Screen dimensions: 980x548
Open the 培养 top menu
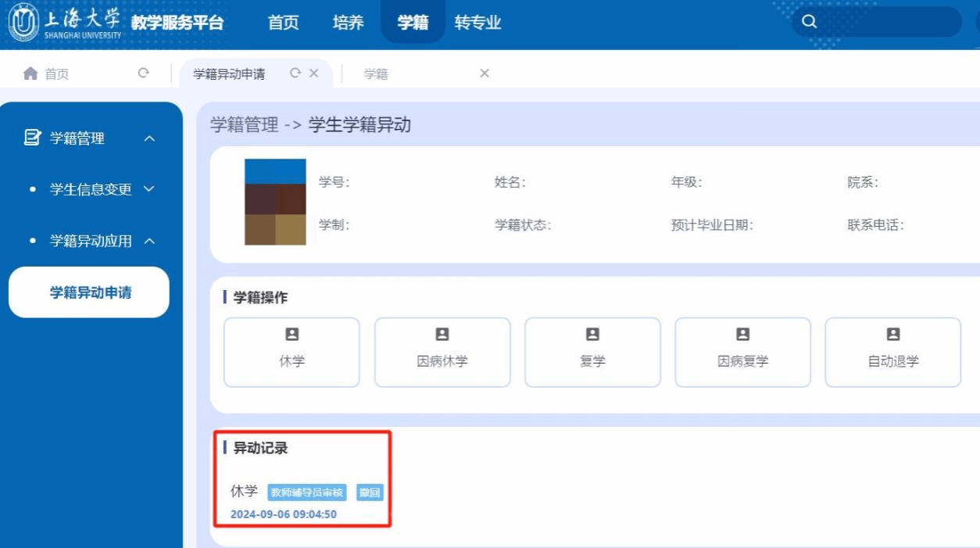coord(348,23)
